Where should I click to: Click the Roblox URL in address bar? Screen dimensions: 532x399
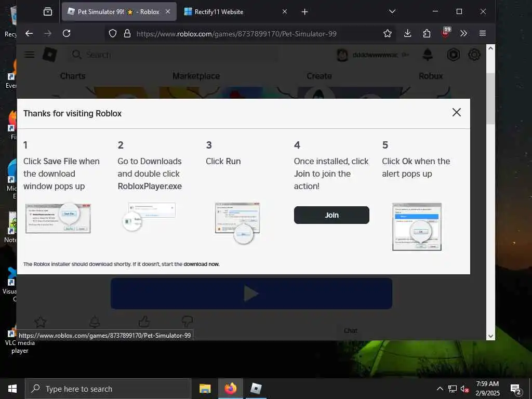pos(236,34)
